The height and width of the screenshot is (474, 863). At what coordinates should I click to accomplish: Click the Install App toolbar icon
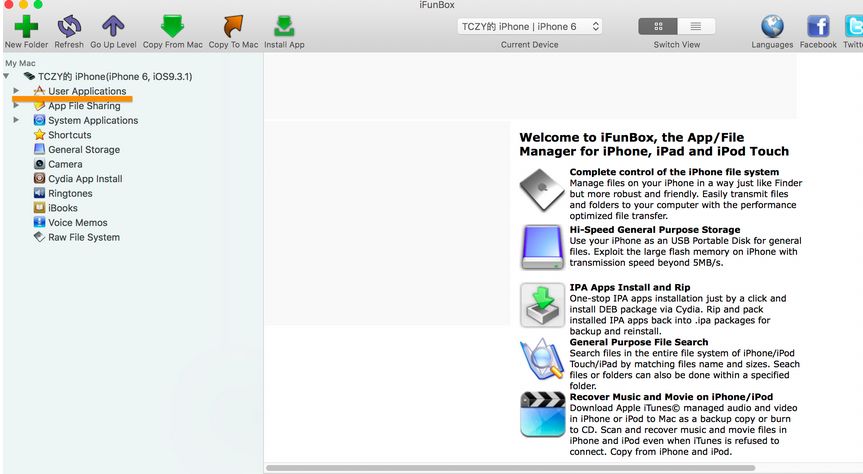pos(284,26)
